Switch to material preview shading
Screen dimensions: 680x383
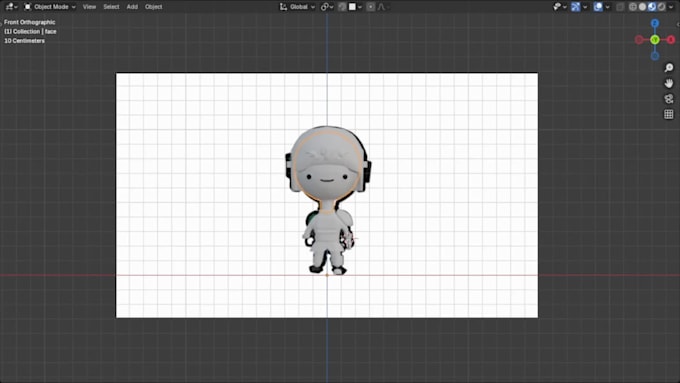point(652,7)
